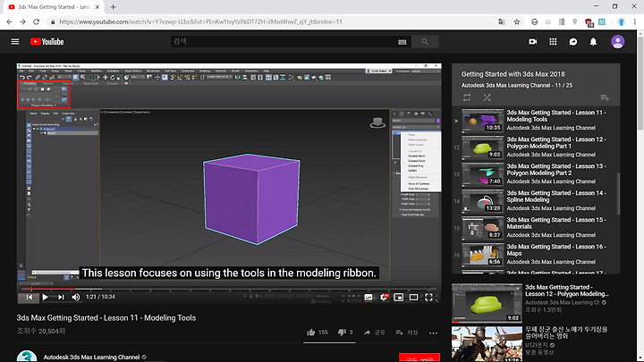644x362 pixels.
Task: Open the player settings gear
Action: pos(384,297)
